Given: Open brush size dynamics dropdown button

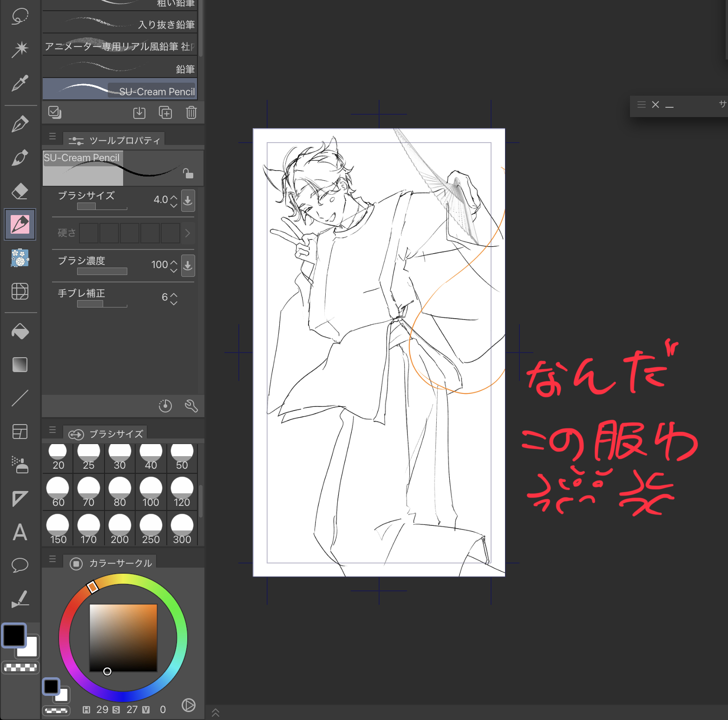Looking at the screenshot, I should (188, 201).
